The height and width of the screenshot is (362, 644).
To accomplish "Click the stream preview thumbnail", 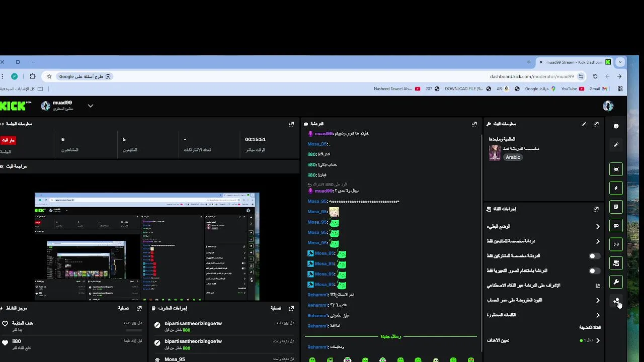I will pos(147,246).
